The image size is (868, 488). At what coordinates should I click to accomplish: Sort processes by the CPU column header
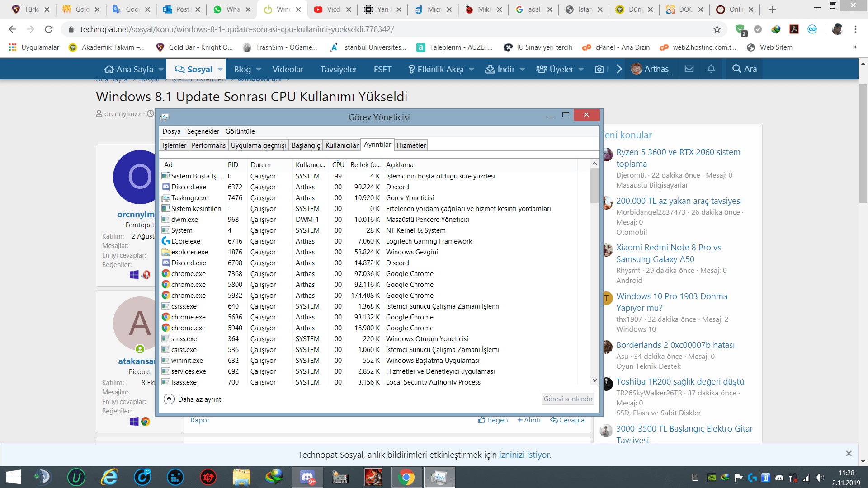click(338, 165)
